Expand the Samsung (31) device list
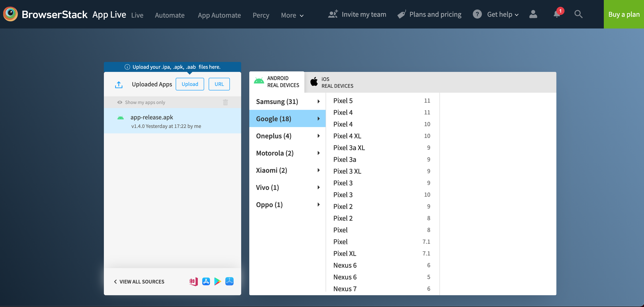The height and width of the screenshot is (307, 644). (x=287, y=101)
